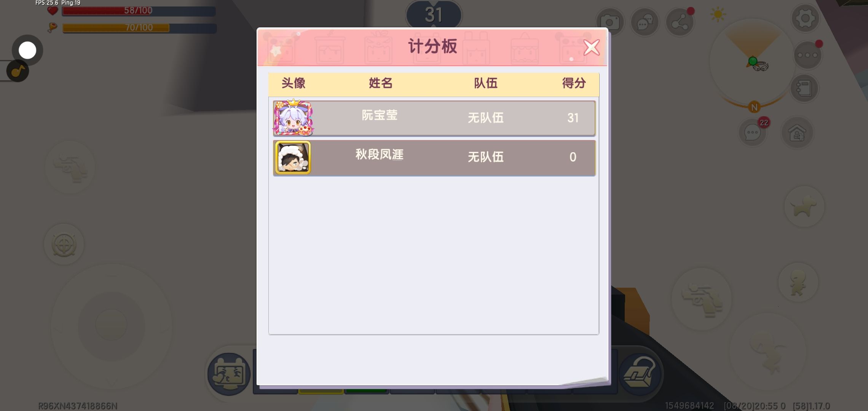The height and width of the screenshot is (411, 868).
Task: Open the settings gear icon
Action: (x=805, y=18)
